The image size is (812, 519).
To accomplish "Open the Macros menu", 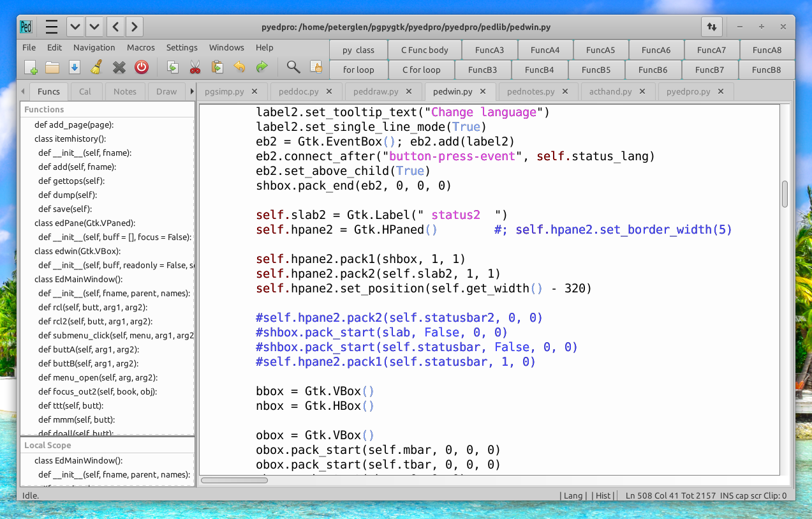I will click(140, 47).
